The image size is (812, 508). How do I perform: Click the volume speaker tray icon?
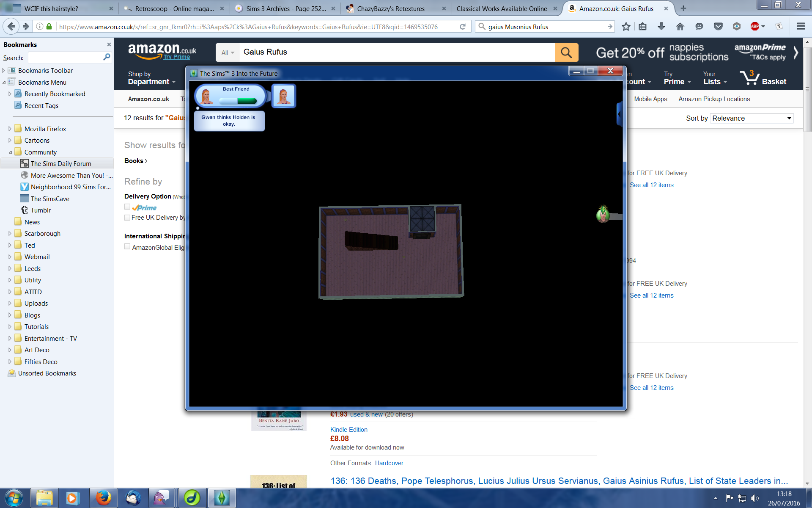click(x=755, y=498)
